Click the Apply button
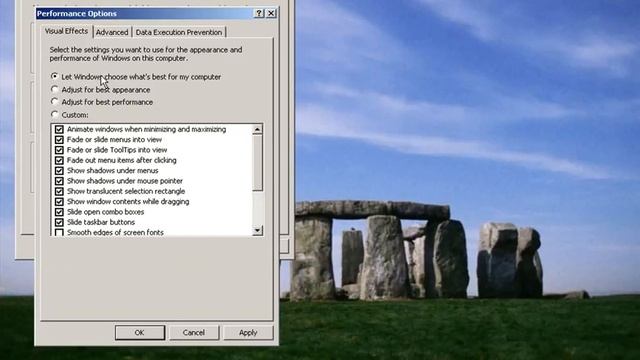 pos(248,333)
